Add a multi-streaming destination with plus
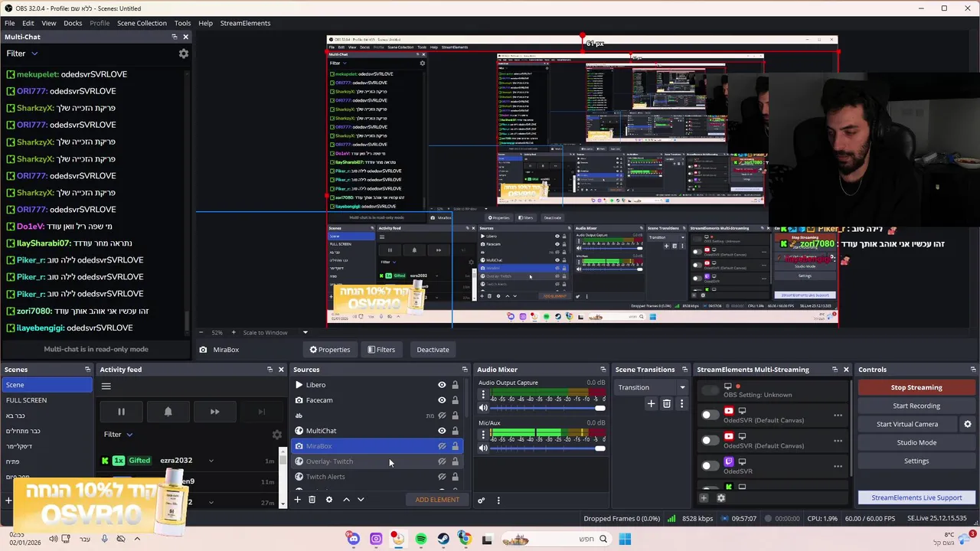This screenshot has height=551, width=980. pos(704,498)
